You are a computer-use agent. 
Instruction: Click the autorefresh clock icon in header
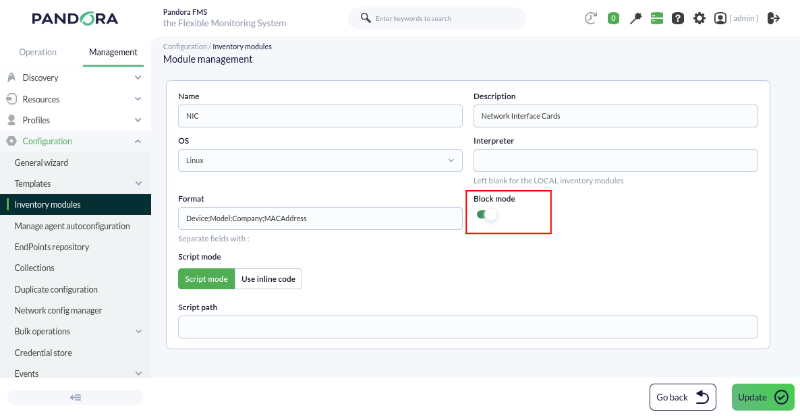(x=590, y=18)
